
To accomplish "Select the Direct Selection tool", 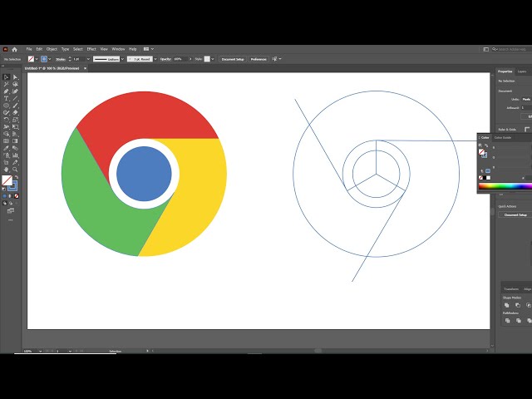I will [x=15, y=77].
